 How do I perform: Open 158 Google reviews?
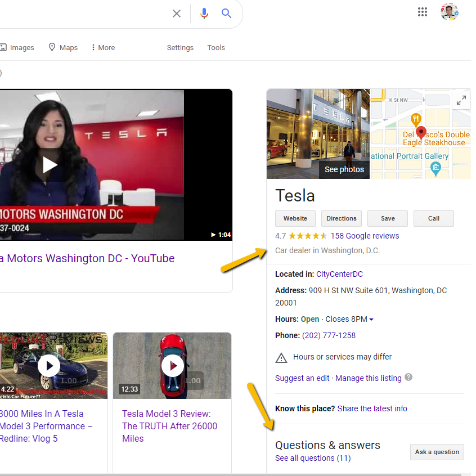tap(365, 236)
